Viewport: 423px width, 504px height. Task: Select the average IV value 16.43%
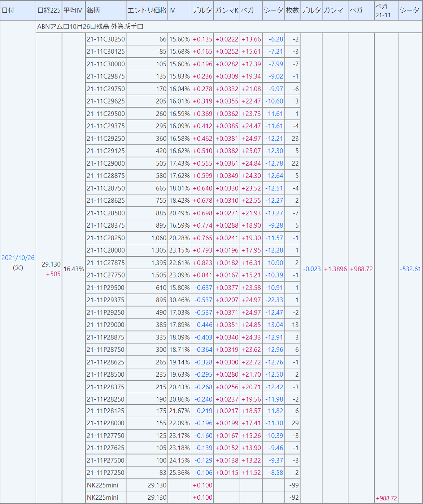click(x=74, y=269)
